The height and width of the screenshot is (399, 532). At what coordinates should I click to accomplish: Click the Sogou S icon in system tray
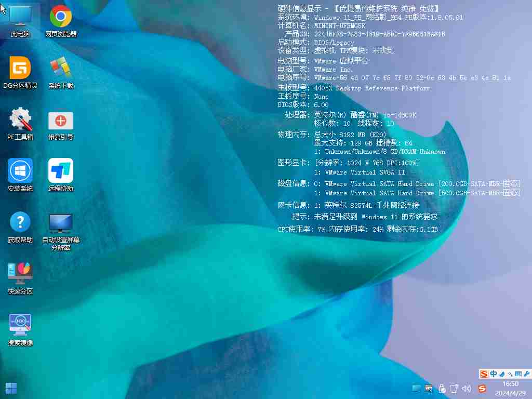[482, 388]
